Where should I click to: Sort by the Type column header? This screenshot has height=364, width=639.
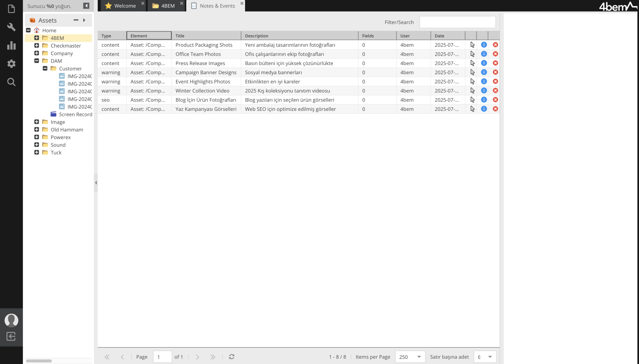click(x=112, y=36)
